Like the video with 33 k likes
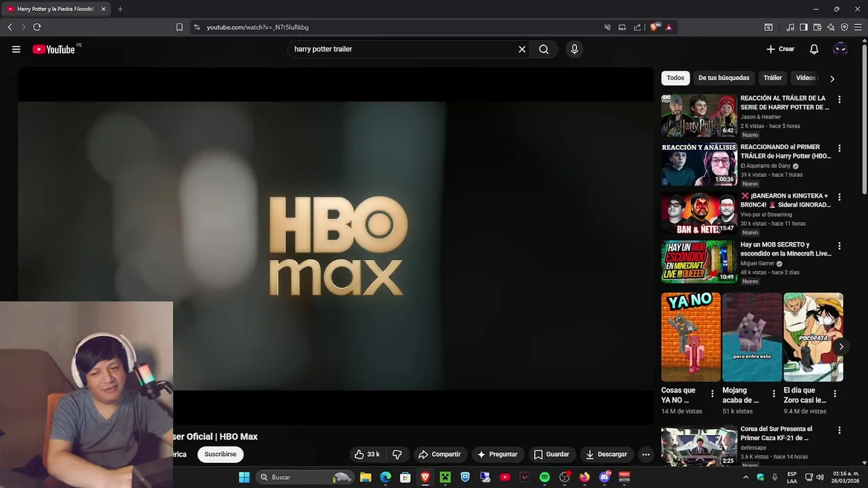This screenshot has width=868, height=488. pyautogui.click(x=367, y=454)
